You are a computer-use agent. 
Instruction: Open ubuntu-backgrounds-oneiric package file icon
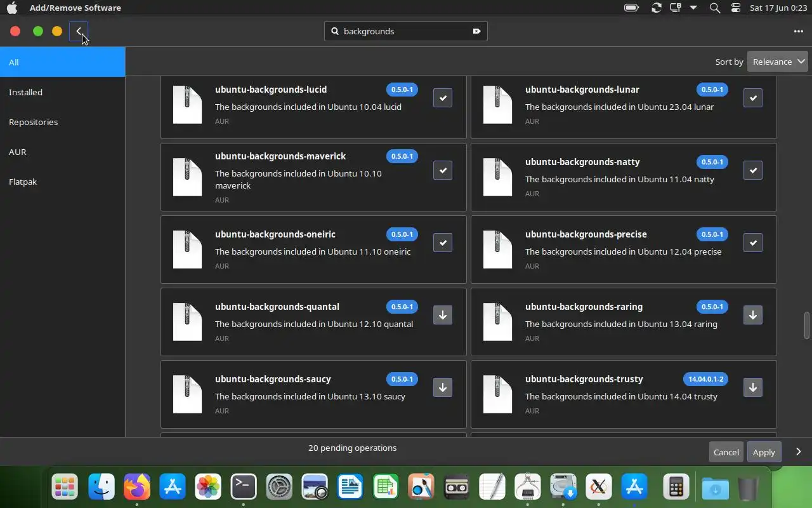187,250
